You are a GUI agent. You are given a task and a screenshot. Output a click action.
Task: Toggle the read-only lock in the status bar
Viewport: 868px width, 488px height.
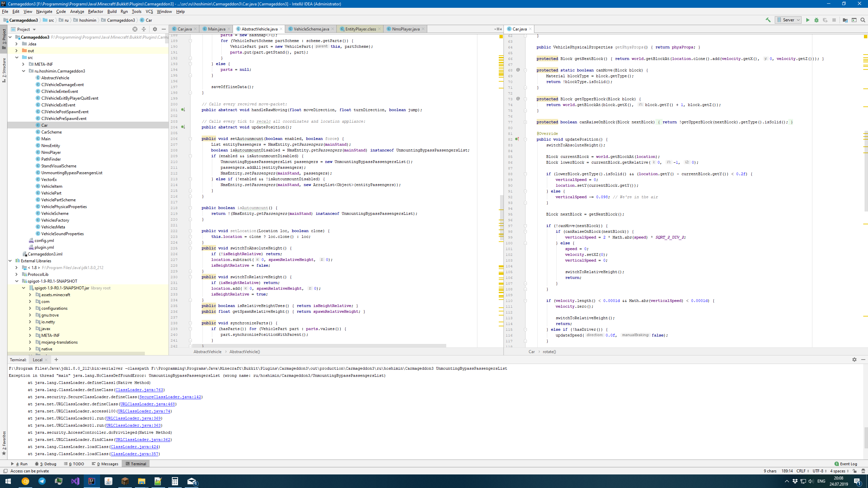pyautogui.click(x=854, y=471)
